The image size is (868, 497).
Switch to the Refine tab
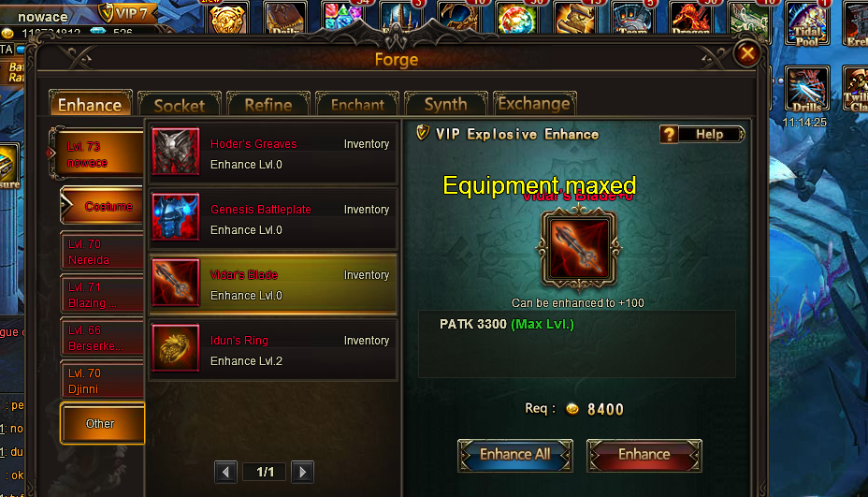point(268,104)
